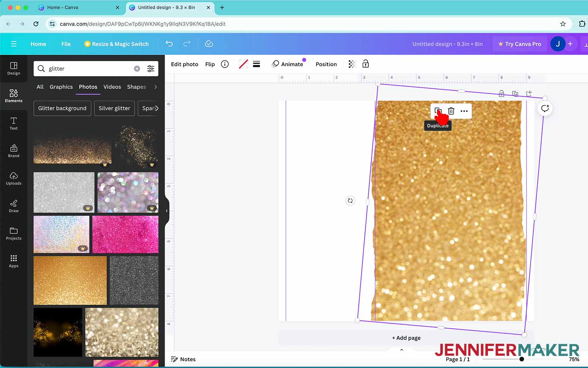Screen dimensions: 588x368
Task: Add a new page icon above canvas
Action: coord(529,93)
